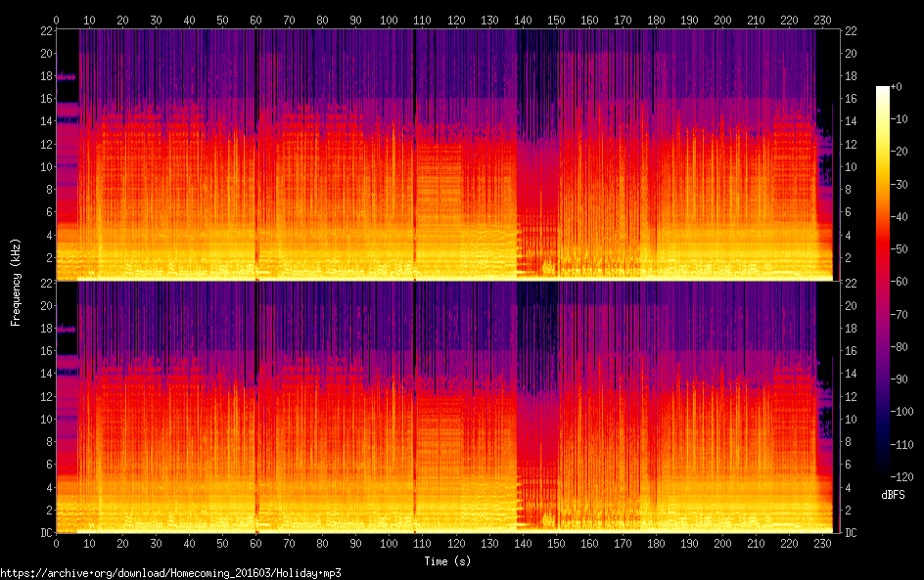The width and height of the screenshot is (924, 580).
Task: Click the "DC" label on the left frequency axis
Action: click(44, 532)
